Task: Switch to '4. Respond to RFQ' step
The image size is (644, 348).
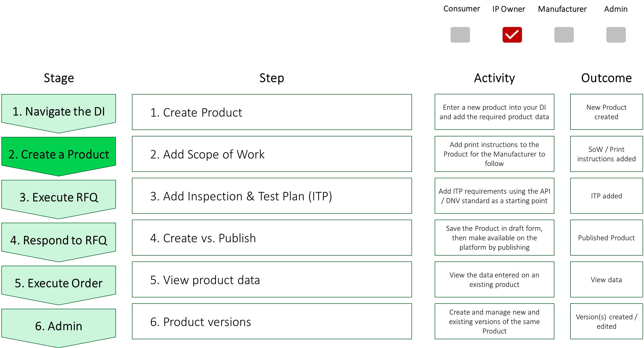Action: pyautogui.click(x=58, y=240)
